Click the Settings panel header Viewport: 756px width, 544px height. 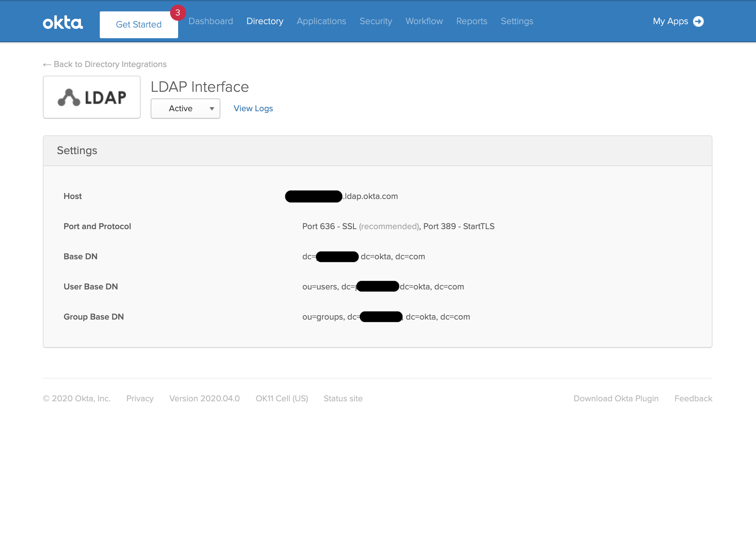click(378, 151)
